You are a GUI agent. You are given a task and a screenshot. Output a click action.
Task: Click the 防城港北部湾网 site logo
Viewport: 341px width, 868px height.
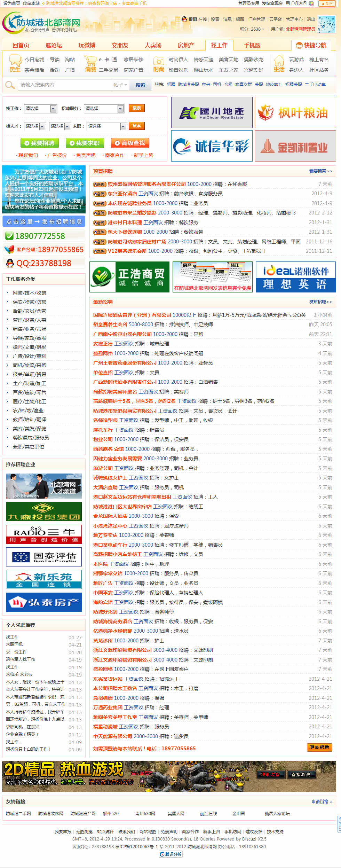click(42, 23)
